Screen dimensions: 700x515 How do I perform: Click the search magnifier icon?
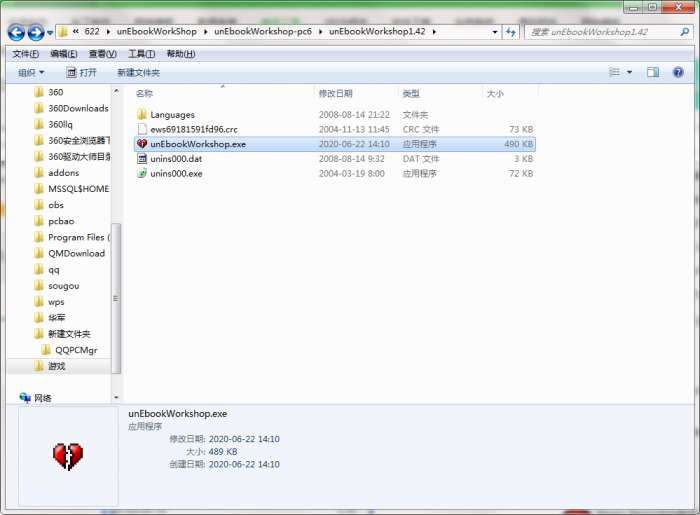[x=684, y=32]
